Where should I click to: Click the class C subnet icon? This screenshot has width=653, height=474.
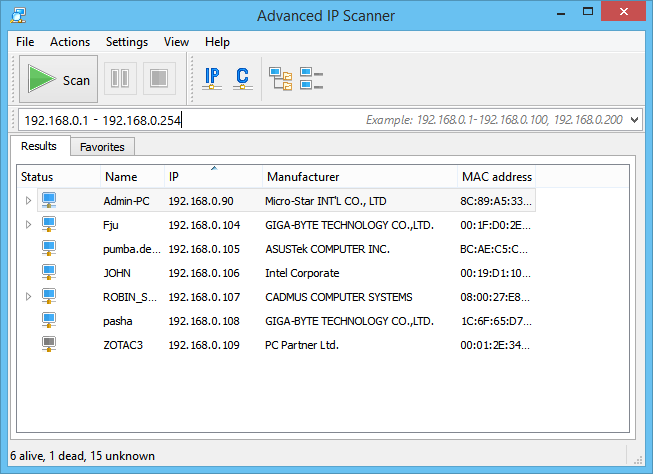coord(242,79)
